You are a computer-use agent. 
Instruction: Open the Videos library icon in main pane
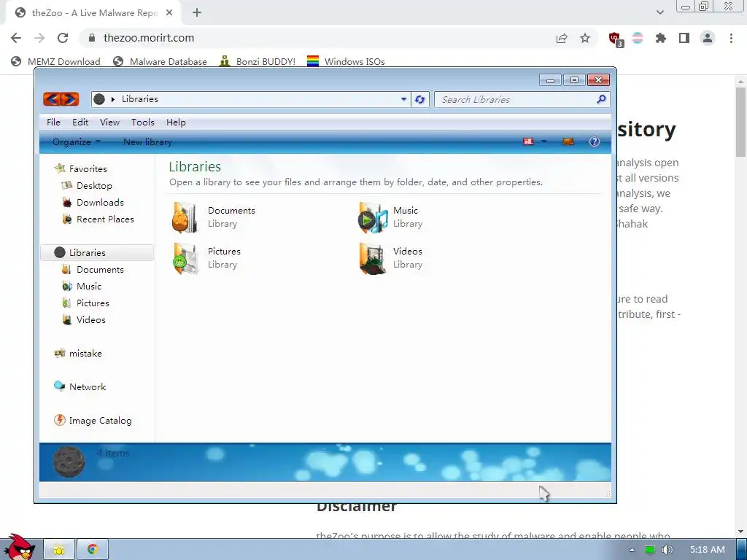(372, 258)
